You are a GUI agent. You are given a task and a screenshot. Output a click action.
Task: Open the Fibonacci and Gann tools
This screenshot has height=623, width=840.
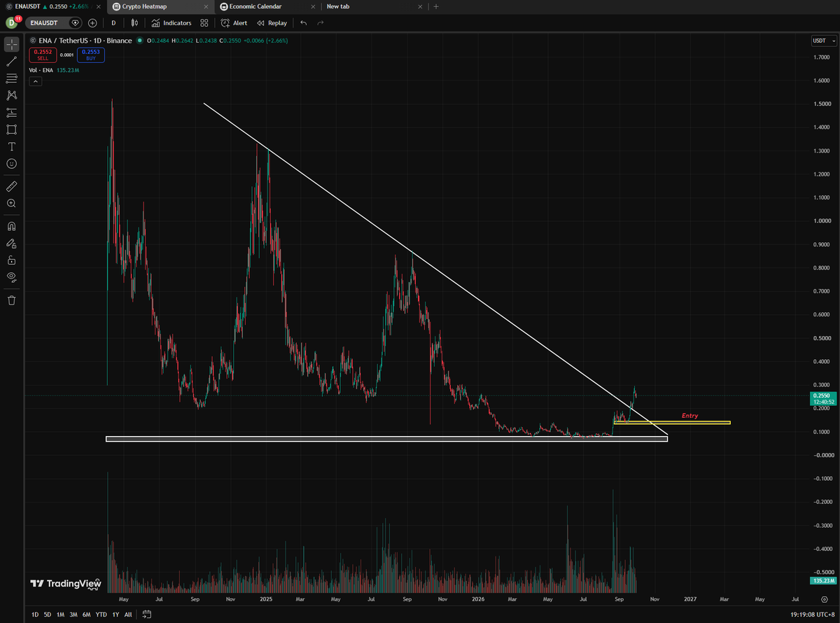click(x=11, y=78)
